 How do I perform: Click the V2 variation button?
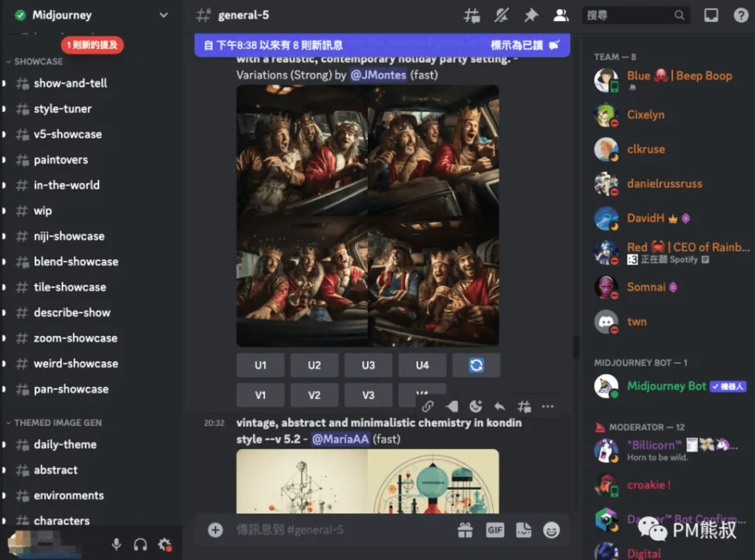[x=314, y=395]
